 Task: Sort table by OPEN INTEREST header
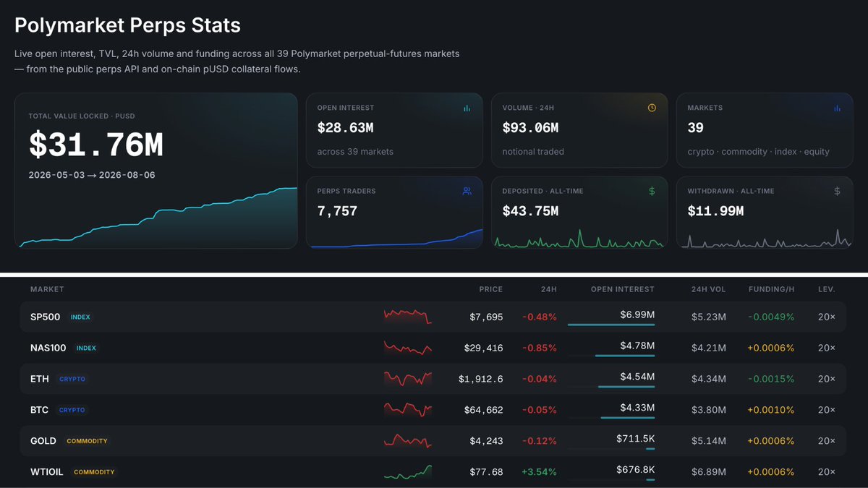(x=623, y=289)
